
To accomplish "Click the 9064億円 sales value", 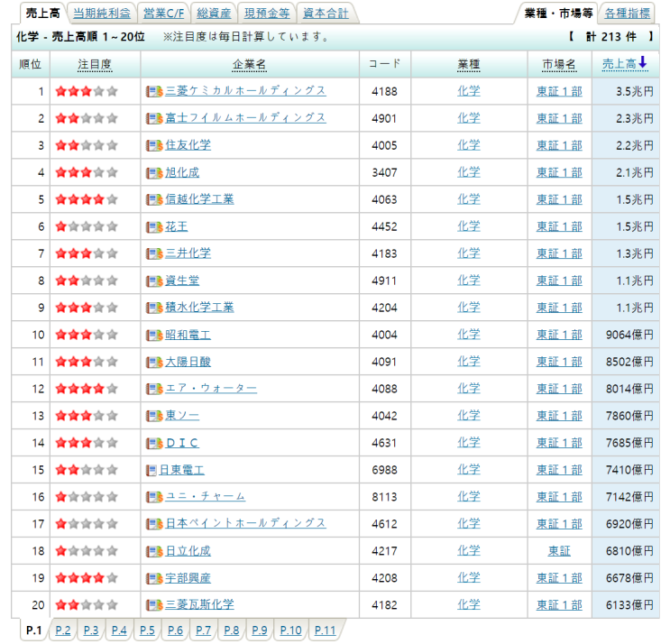I will (x=629, y=335).
